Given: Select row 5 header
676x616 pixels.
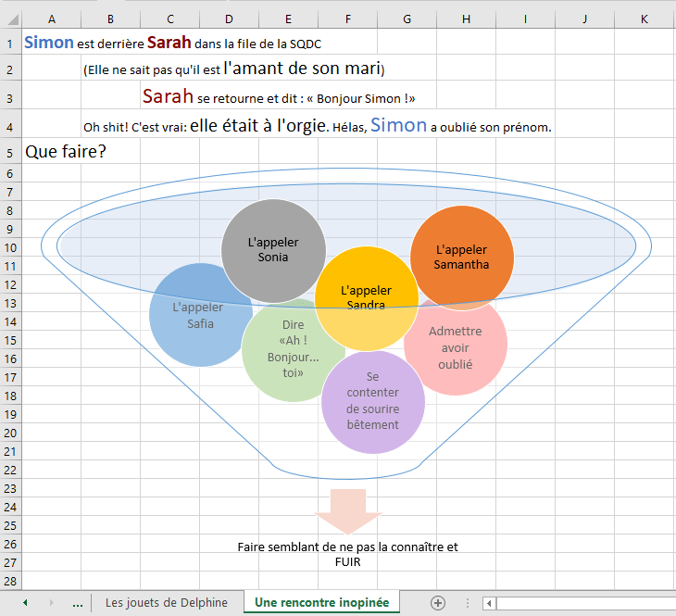Looking at the screenshot, I should [x=9, y=152].
